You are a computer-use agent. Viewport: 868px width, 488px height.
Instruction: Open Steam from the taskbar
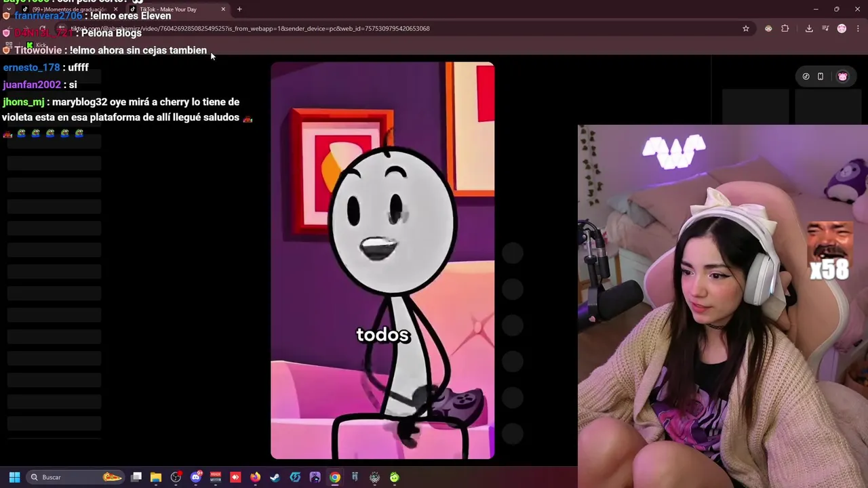(275, 477)
